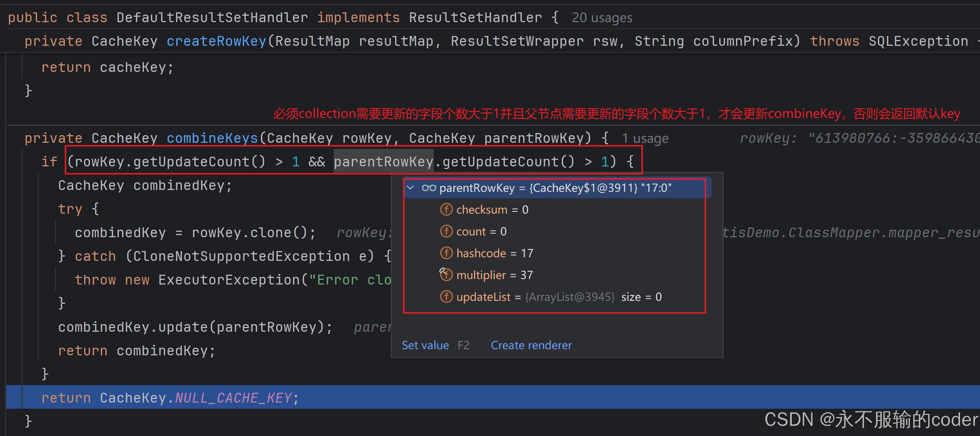This screenshot has height=436, width=980.
Task: Click the field icon next to updateList
Action: 446,297
